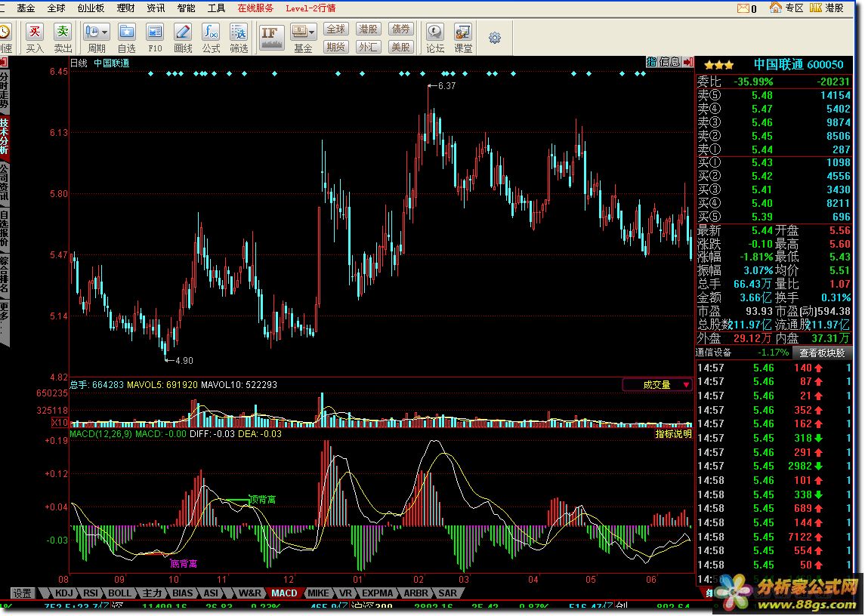Open the 基金 menu
This screenshot has width=865, height=616.
pos(26,8)
